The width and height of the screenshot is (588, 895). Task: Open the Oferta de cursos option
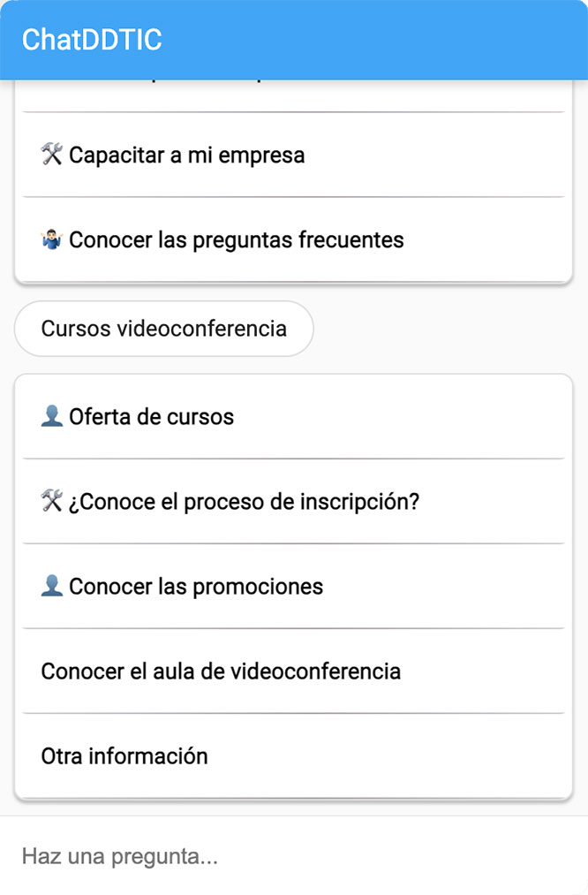[x=151, y=416]
